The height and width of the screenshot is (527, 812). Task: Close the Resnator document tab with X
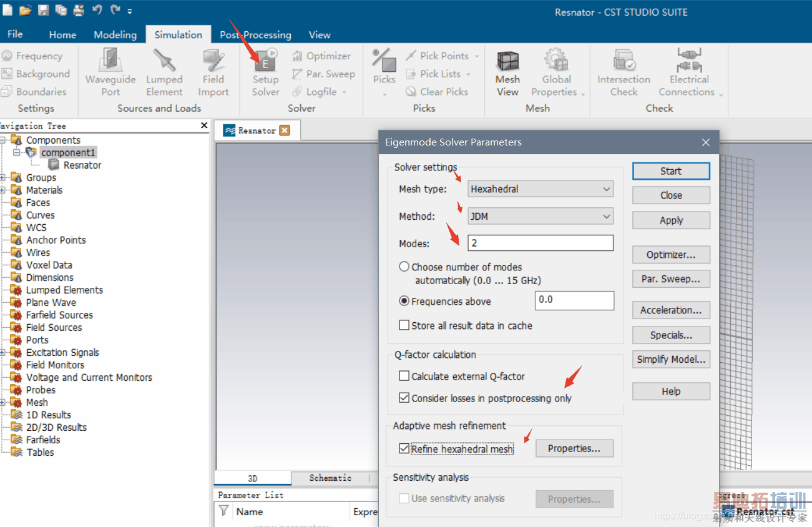tap(285, 131)
